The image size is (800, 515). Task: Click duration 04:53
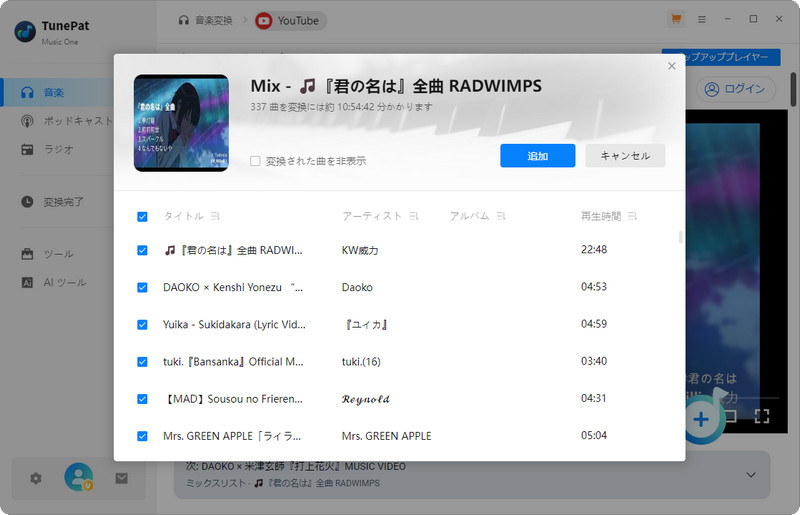click(594, 287)
